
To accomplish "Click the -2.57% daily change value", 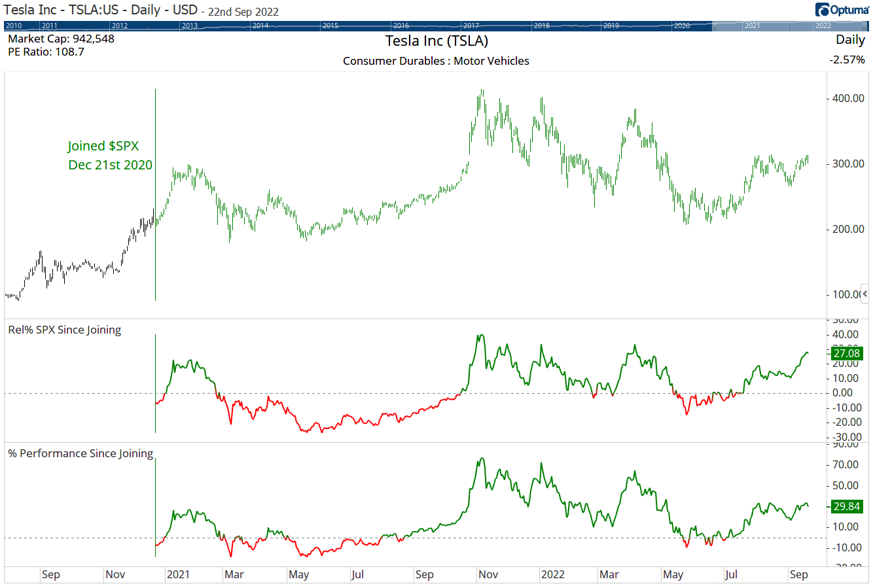I will point(847,60).
